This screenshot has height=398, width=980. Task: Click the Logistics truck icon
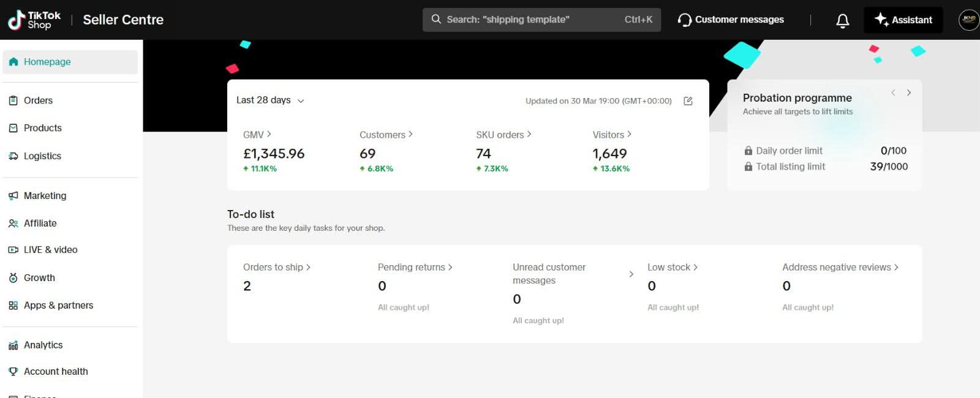pyautogui.click(x=13, y=156)
